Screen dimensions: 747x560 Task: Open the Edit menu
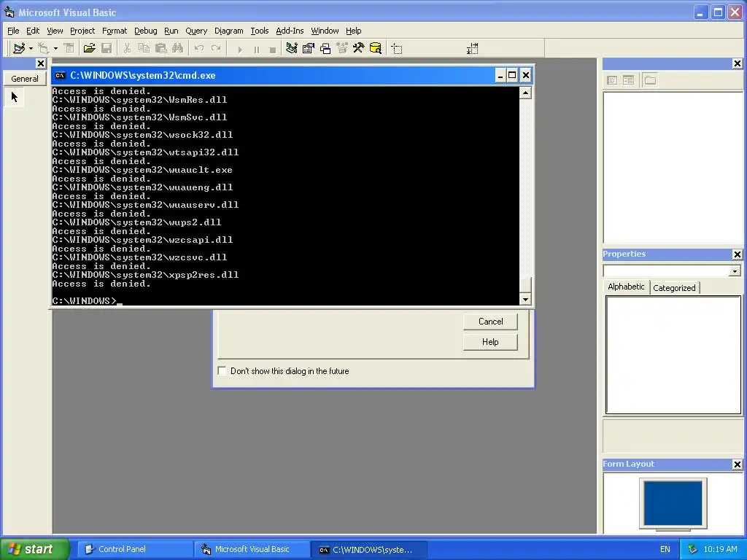pyautogui.click(x=33, y=31)
